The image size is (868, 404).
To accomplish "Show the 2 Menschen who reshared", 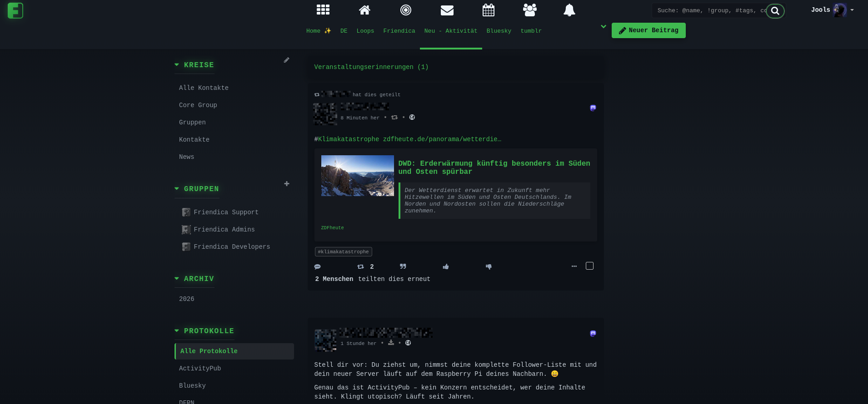I will 334,279.
